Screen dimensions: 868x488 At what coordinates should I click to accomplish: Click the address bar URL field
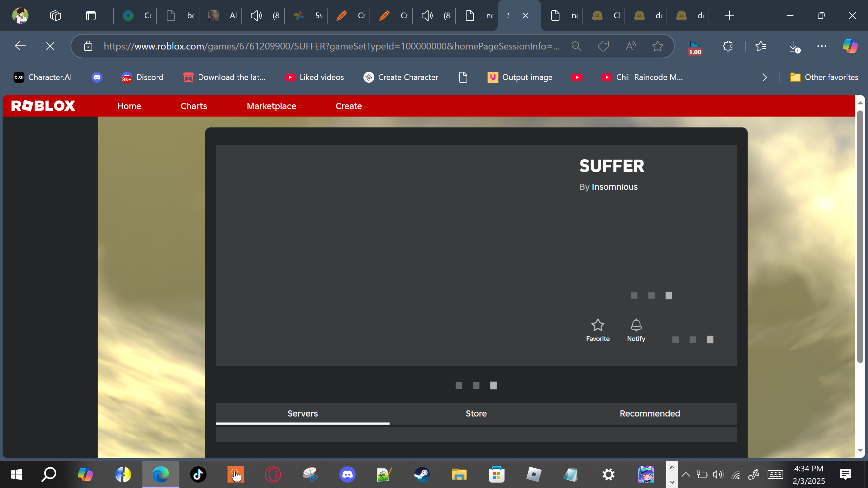tap(332, 46)
